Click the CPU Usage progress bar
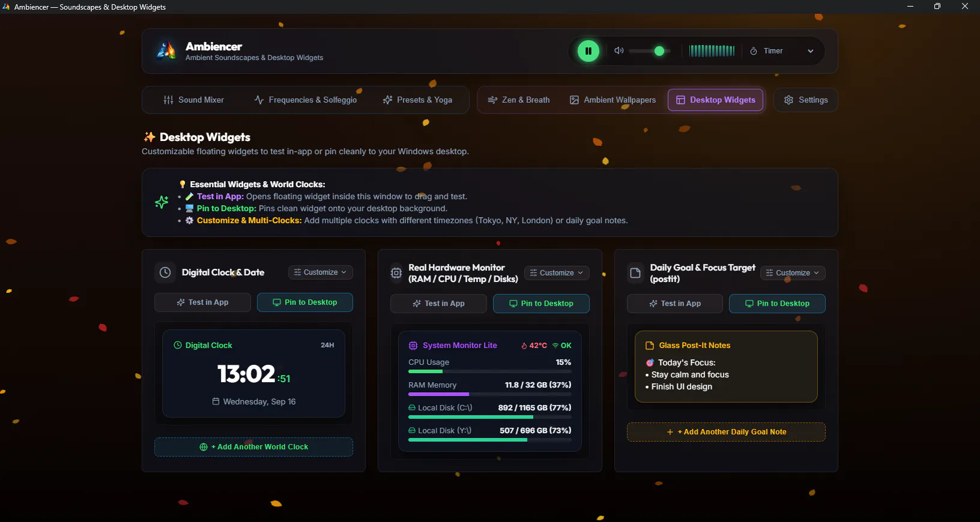Screen dimensions: 980x522 click(490, 371)
